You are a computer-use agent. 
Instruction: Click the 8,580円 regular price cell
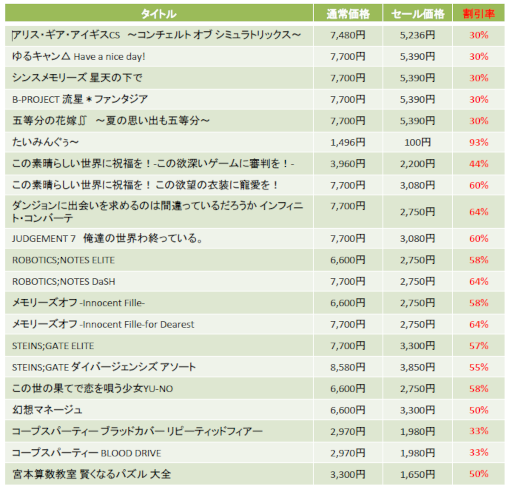(348, 367)
